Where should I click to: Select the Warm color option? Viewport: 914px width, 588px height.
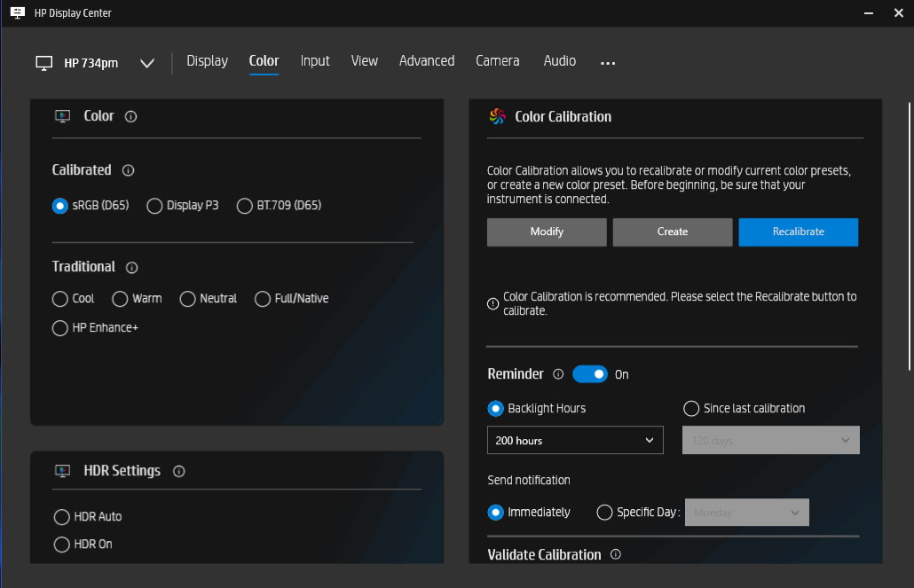click(138, 299)
